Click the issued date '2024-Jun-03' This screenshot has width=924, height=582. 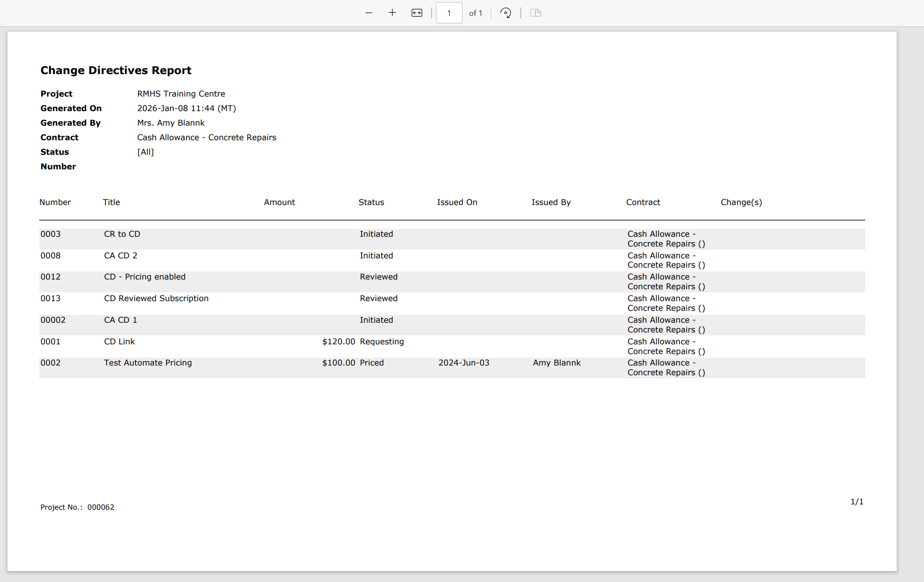coord(464,362)
